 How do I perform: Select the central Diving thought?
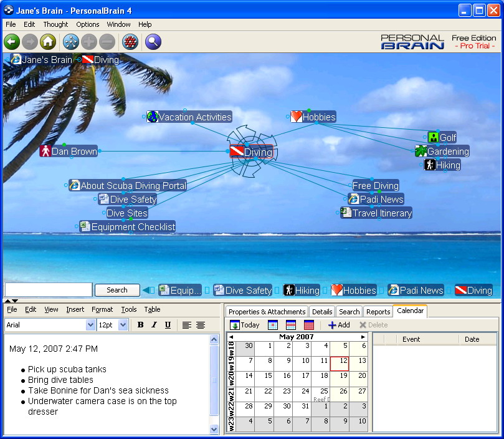coord(252,152)
